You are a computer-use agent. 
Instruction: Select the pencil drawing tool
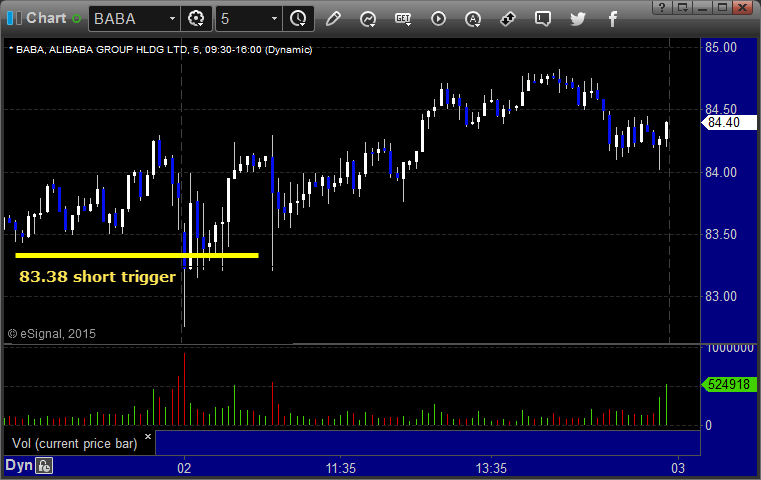(333, 19)
